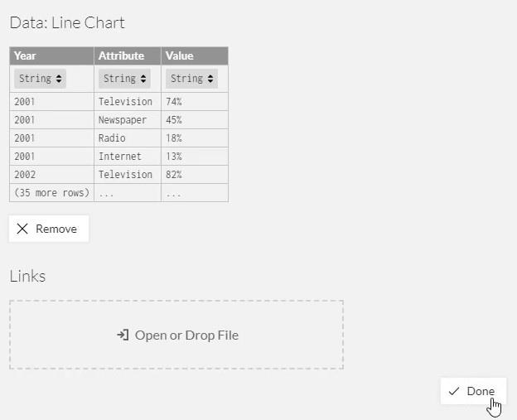The width and height of the screenshot is (517, 420).
Task: Click the Internet attribute cell
Action: (x=128, y=156)
